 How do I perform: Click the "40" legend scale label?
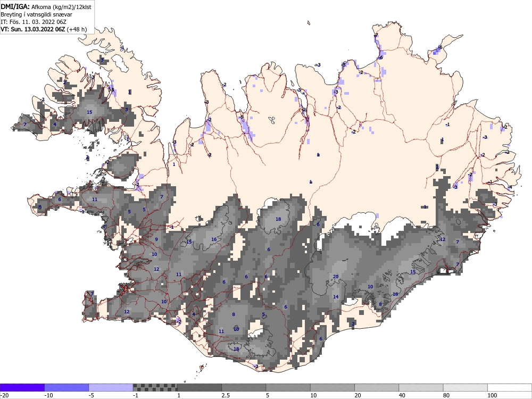pyautogui.click(x=402, y=395)
